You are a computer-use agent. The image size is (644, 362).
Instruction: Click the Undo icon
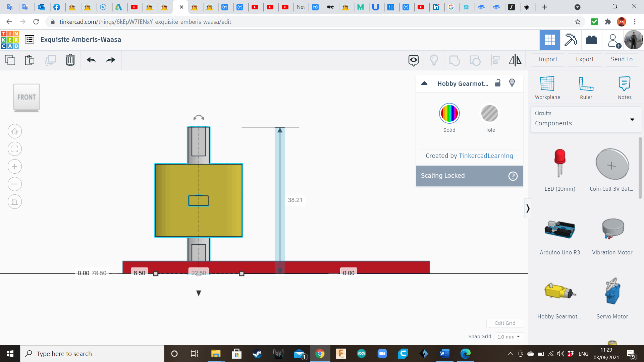click(91, 60)
